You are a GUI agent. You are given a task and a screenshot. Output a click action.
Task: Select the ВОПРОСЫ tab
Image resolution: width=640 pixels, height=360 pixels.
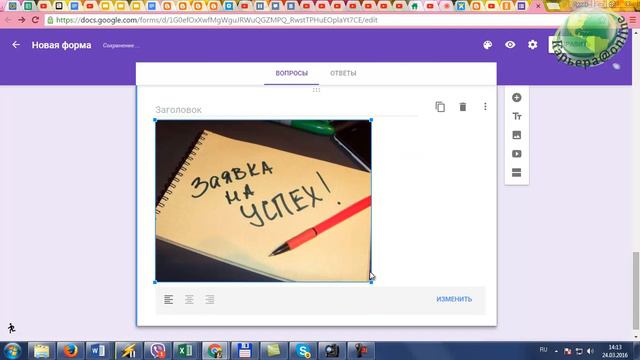[x=291, y=73]
